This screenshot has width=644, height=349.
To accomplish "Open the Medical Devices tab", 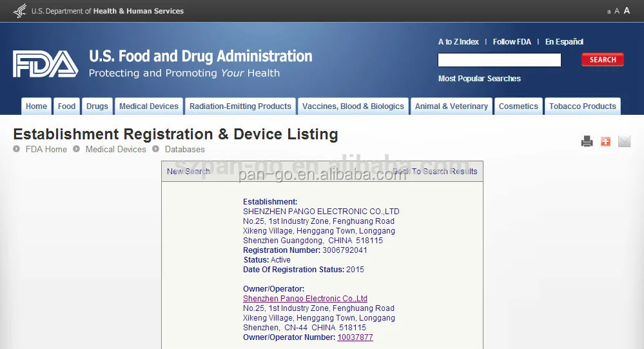I will (149, 106).
